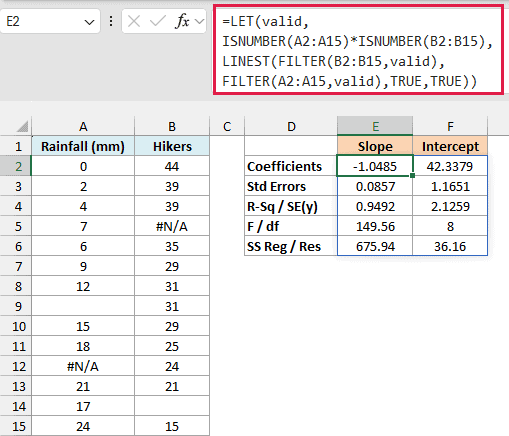
Task: Select column D header
Action: click(291, 127)
